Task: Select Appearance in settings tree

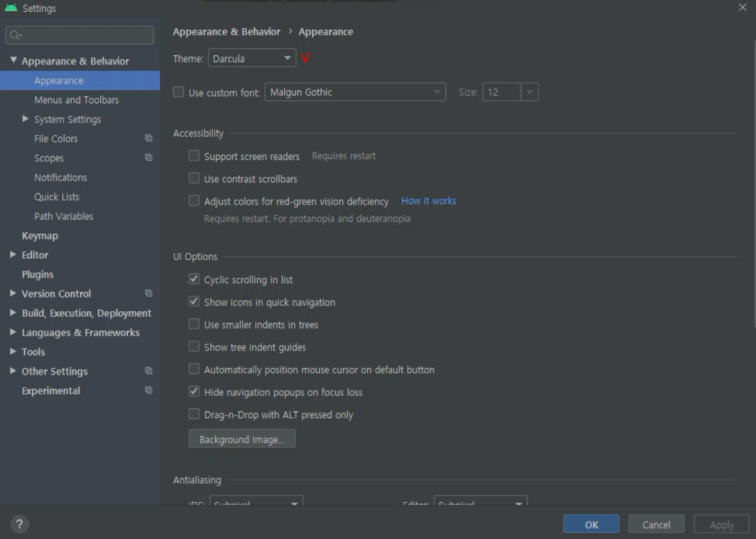Action: click(x=80, y=80)
